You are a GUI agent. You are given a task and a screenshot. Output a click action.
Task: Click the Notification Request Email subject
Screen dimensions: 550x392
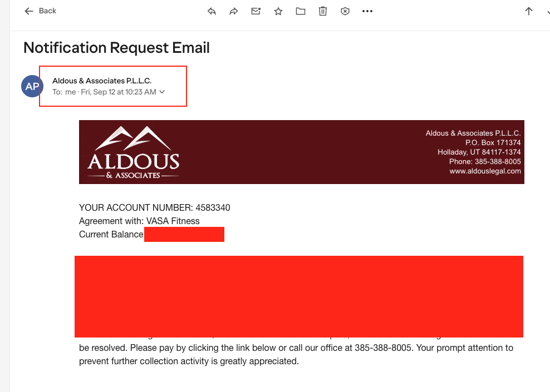click(116, 48)
